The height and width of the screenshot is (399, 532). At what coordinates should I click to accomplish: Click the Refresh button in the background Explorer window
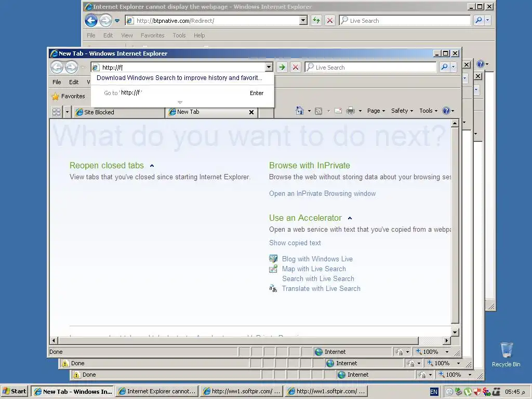pos(316,20)
